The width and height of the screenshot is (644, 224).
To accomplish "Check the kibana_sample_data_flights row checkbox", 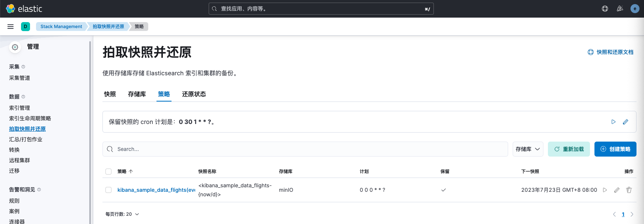I will click(108, 190).
